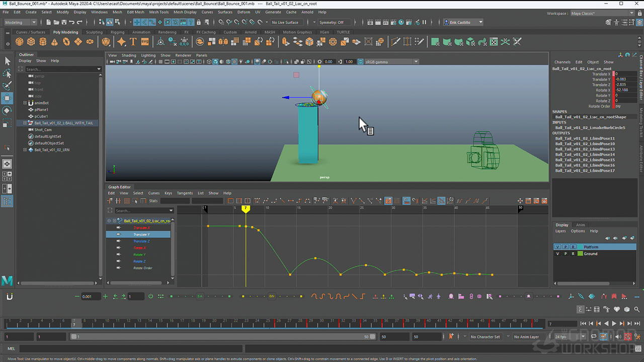The width and height of the screenshot is (644, 362).
Task: Click the polygon cube shelf icon
Action: point(31,42)
